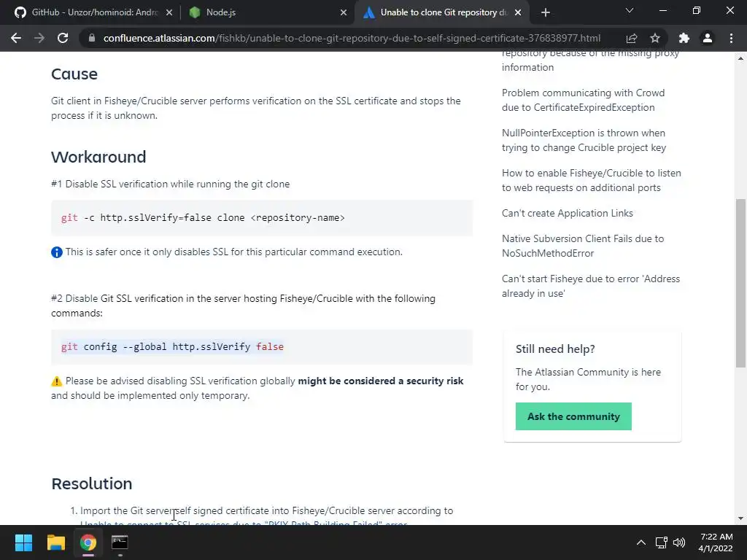The width and height of the screenshot is (747, 560).
Task: Open the network status tray icon
Action: [x=661, y=542]
